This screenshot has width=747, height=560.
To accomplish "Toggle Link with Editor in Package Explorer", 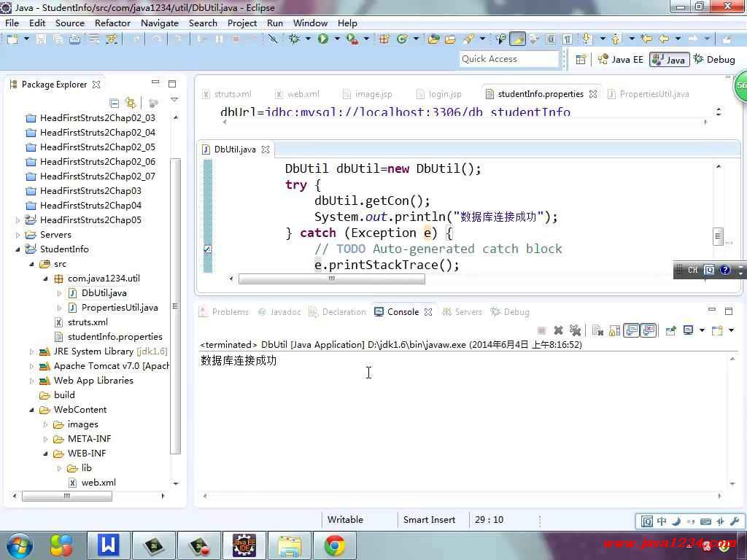I will (131, 104).
